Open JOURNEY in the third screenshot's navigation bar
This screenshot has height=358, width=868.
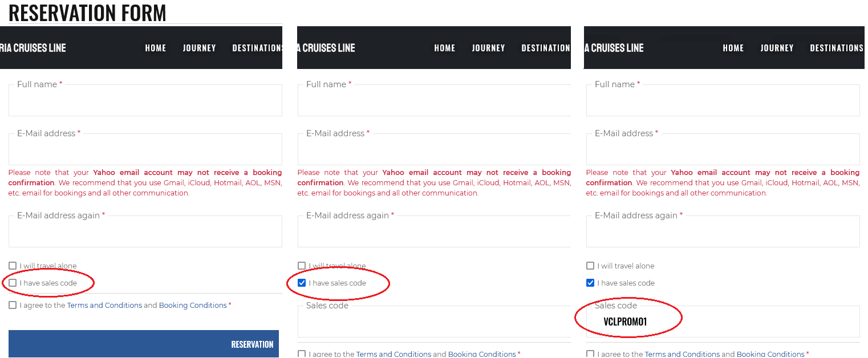(777, 48)
